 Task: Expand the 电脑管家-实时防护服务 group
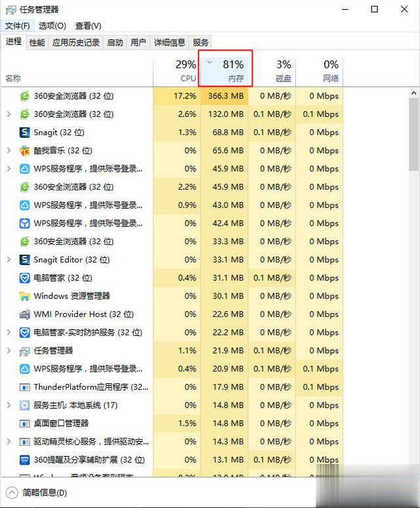(x=9, y=332)
